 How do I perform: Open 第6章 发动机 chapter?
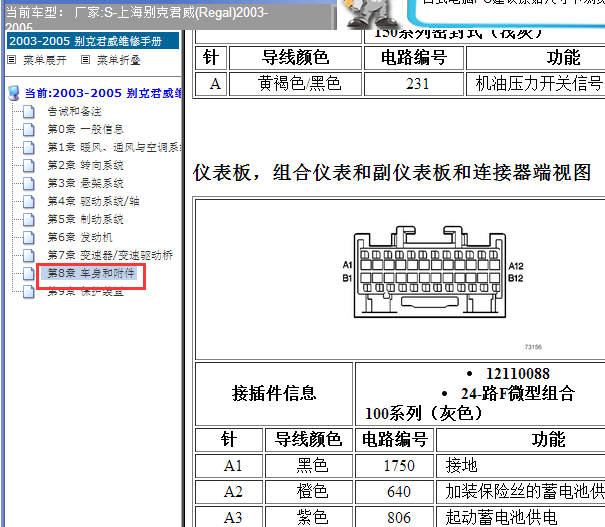click(x=79, y=237)
